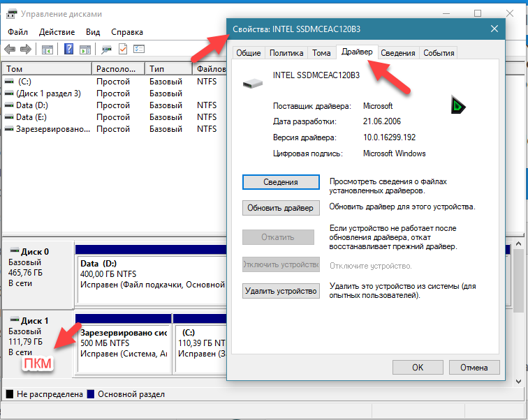This screenshot has width=528, height=420.
Task: Toggle the show/hide action pane icon
Action: (85, 50)
